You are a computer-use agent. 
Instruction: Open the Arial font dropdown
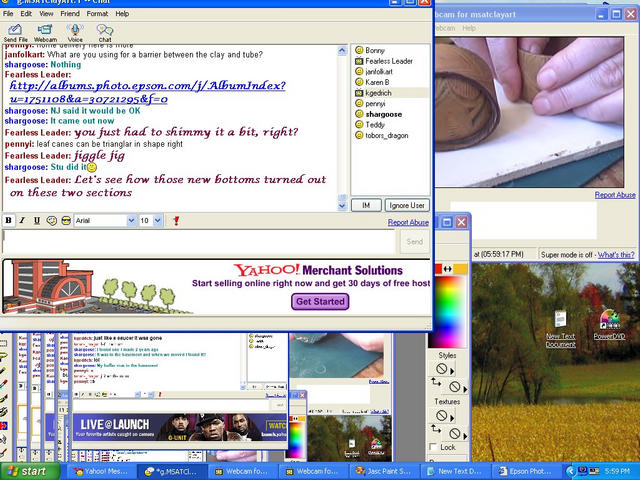[131, 221]
